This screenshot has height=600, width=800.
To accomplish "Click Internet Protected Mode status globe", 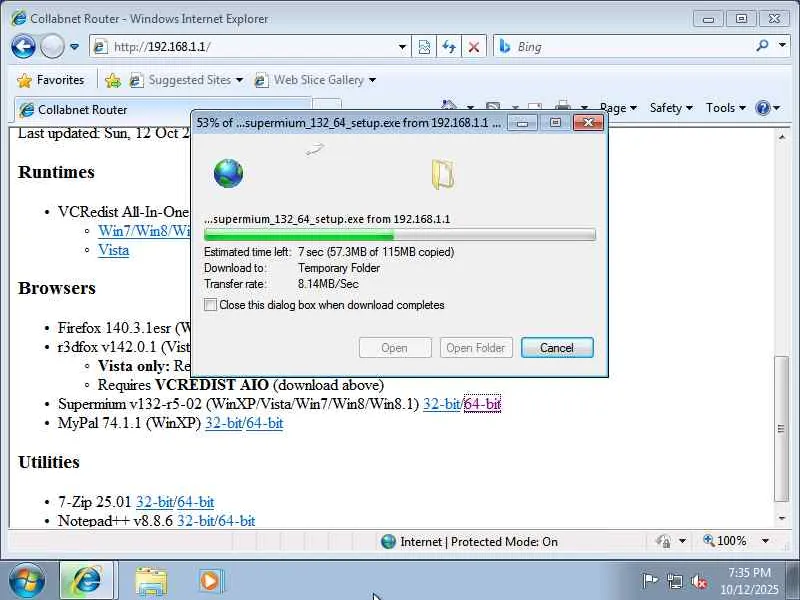I will pyautogui.click(x=388, y=541).
